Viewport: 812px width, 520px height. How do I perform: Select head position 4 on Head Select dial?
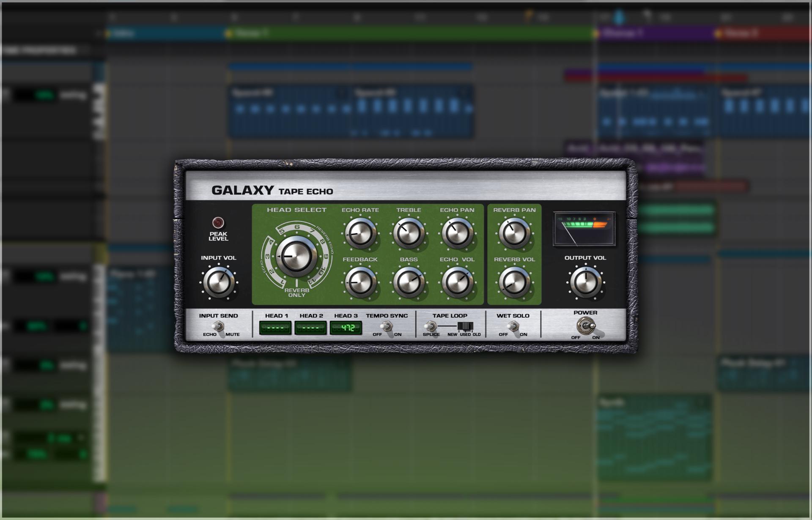click(272, 242)
